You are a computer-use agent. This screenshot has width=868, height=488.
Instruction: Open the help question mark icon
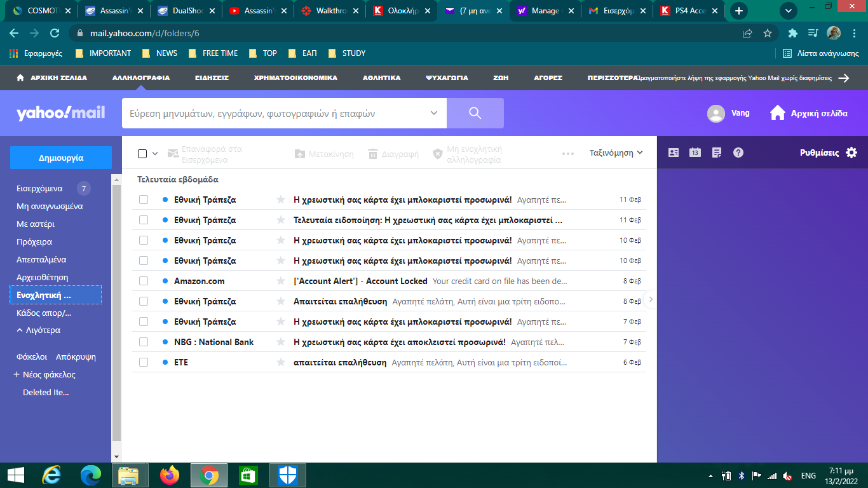pos(738,152)
